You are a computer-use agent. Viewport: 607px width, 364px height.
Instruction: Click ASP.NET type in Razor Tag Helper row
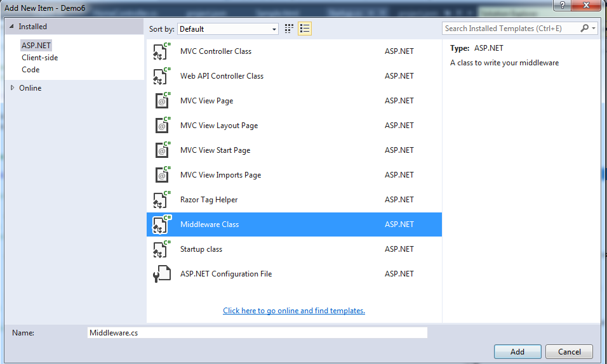[x=399, y=200]
